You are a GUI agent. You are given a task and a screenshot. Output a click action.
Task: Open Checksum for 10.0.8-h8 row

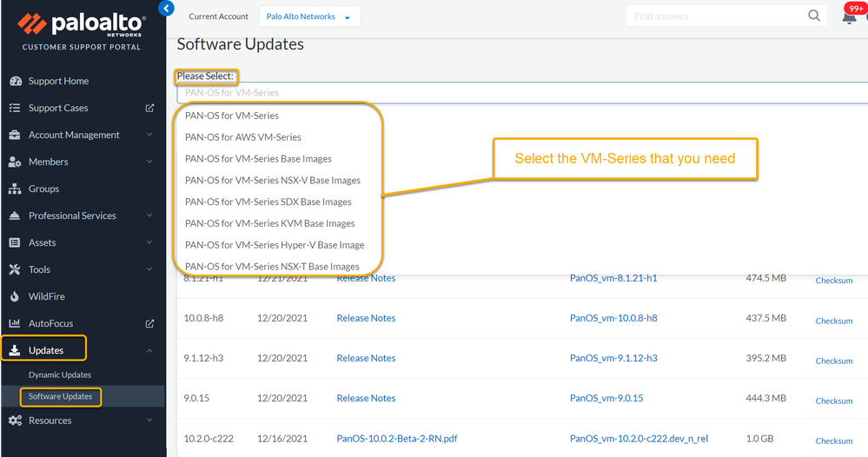833,321
